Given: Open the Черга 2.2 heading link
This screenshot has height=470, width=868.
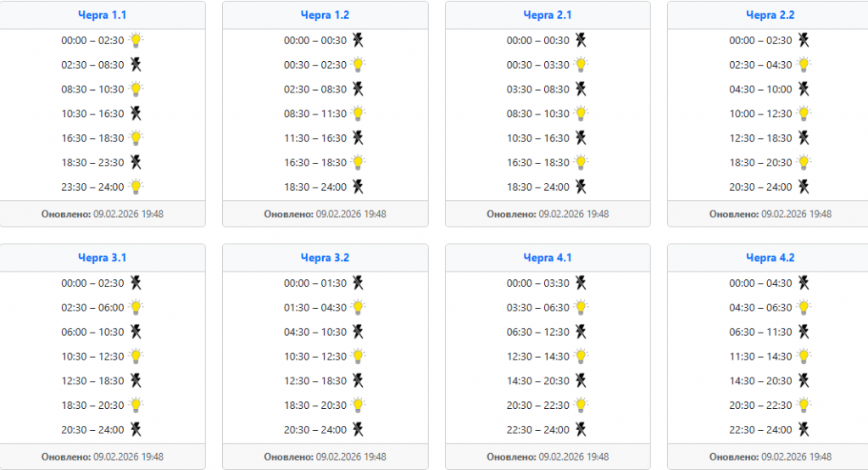Looking at the screenshot, I should (x=771, y=15).
